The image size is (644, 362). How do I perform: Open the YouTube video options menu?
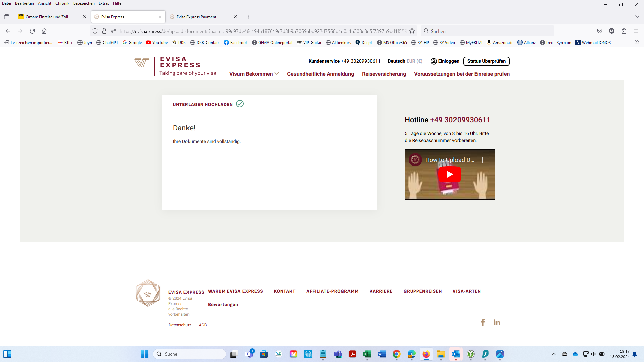click(x=482, y=160)
